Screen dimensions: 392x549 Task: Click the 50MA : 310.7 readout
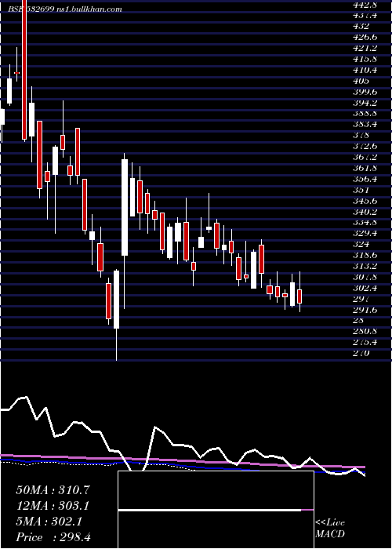pyautogui.click(x=53, y=490)
